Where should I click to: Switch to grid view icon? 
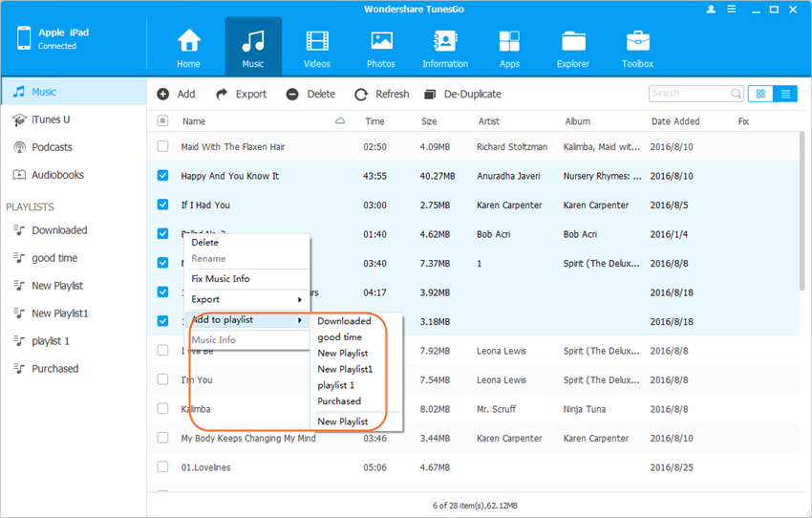coord(761,94)
